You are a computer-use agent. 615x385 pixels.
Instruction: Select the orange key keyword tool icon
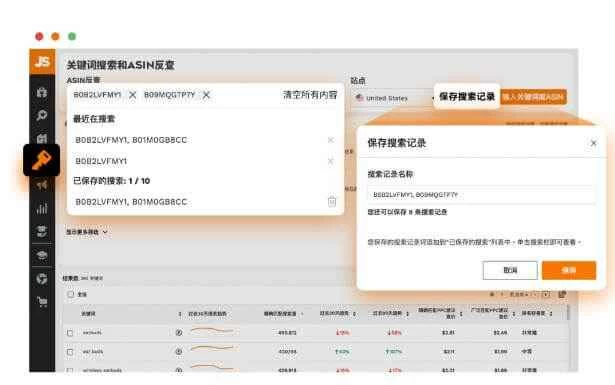tap(42, 160)
